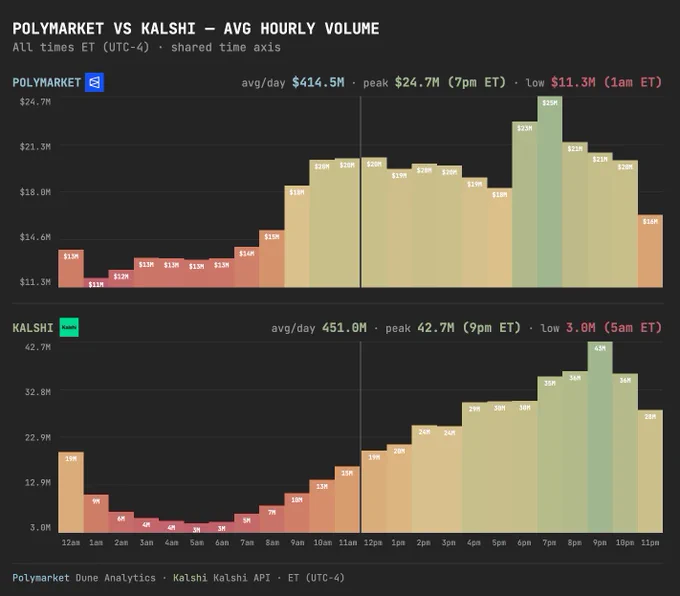Click the Kalshi 4pm bar labeled 29M
680x596 pixels.
pyautogui.click(x=474, y=468)
